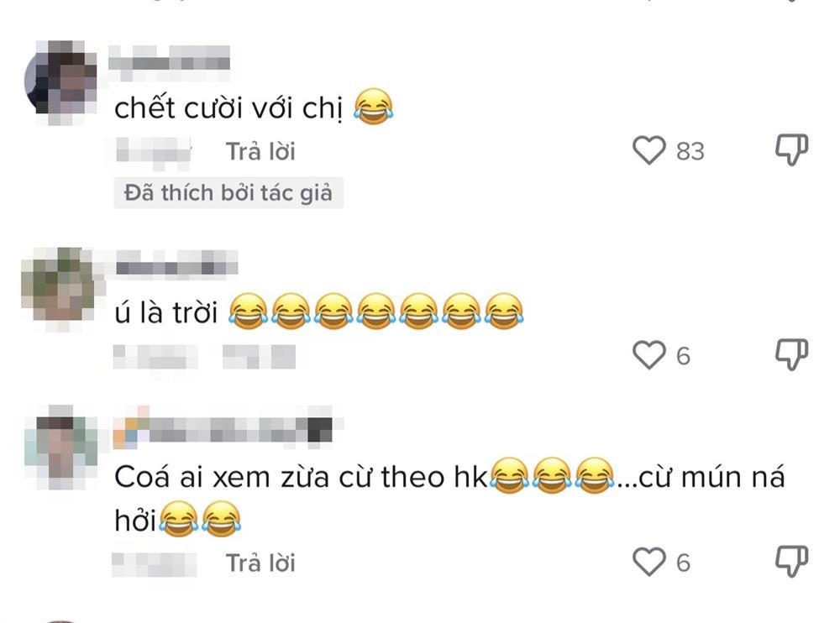
Task: Like the "chết cười với chị" comment
Action: [648, 150]
